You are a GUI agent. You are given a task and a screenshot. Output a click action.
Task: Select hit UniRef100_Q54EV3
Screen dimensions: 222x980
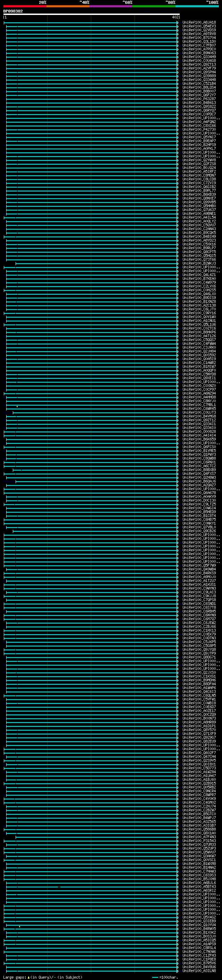click(199, 26)
